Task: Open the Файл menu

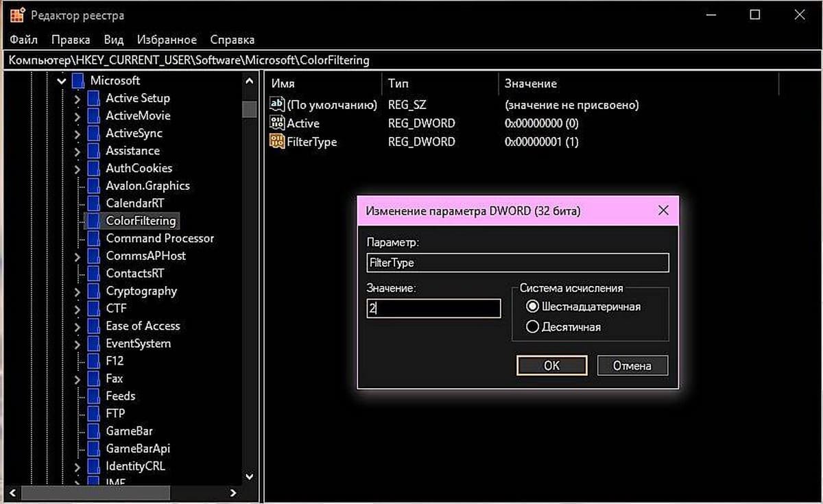Action: [x=24, y=40]
